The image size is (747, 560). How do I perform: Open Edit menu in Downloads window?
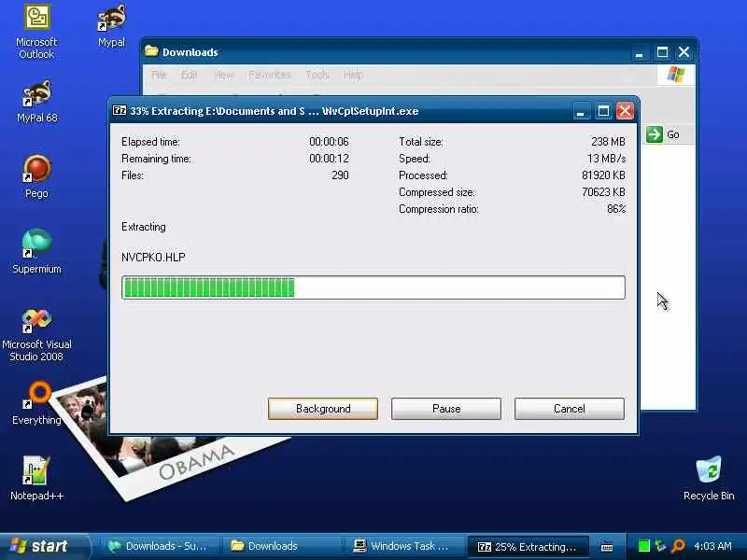click(190, 75)
